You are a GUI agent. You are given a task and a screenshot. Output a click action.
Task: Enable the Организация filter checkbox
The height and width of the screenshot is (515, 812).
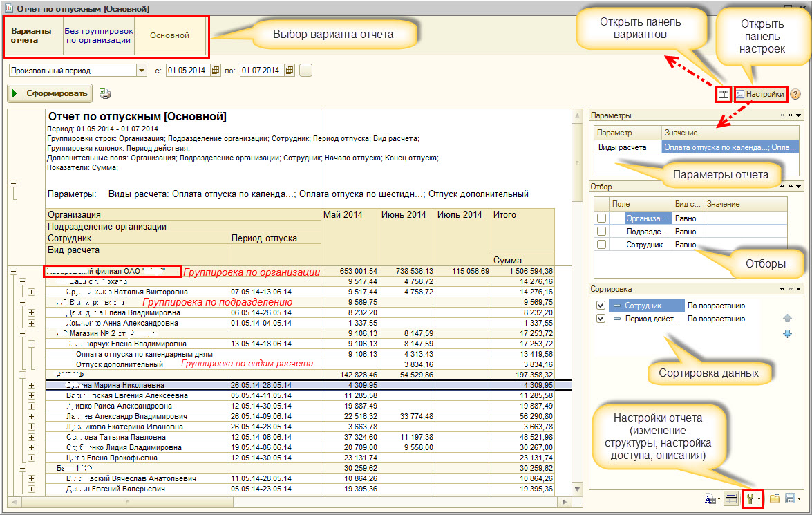tap(602, 218)
